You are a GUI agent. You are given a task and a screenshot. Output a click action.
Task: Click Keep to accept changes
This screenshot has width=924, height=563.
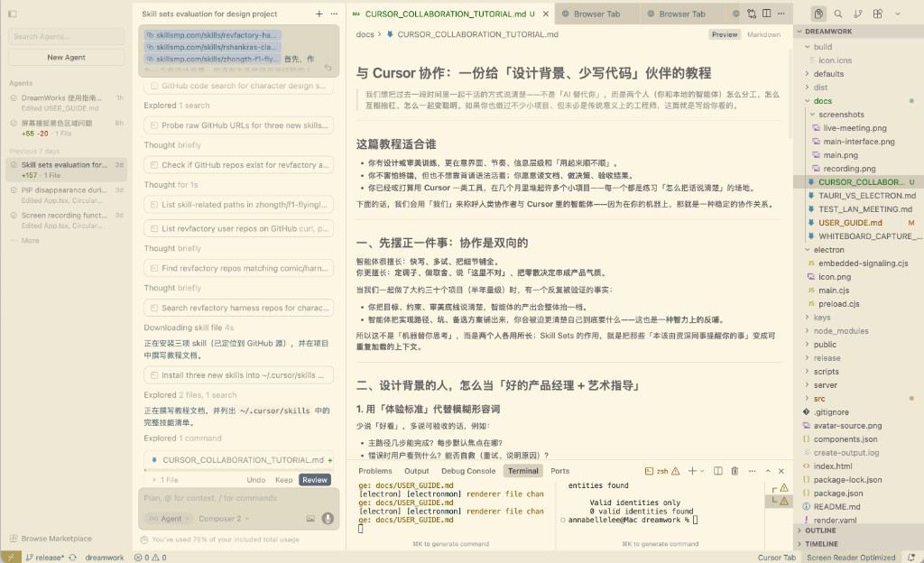[x=283, y=480]
